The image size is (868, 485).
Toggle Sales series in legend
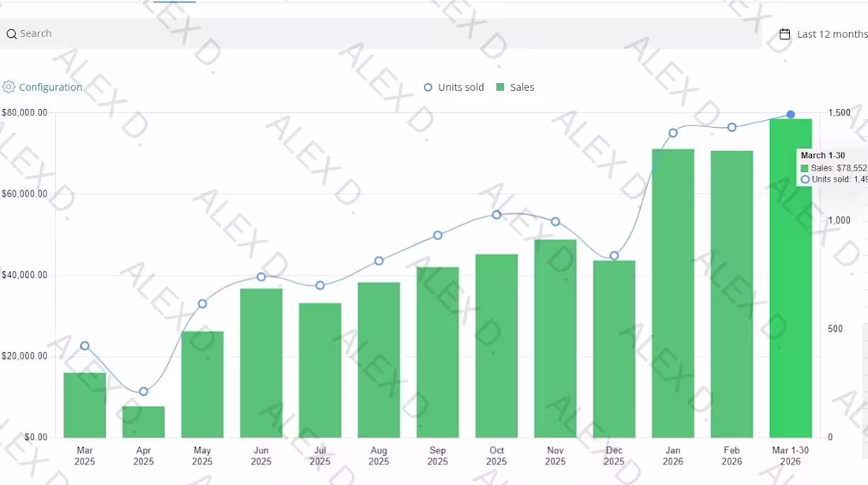click(515, 87)
